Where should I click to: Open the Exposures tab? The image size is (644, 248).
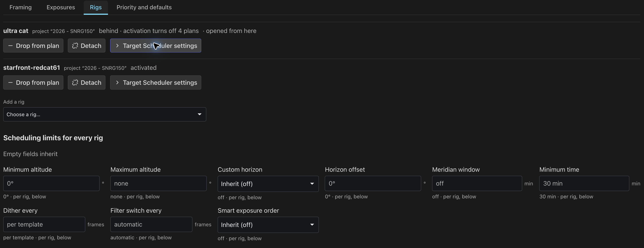[61, 7]
